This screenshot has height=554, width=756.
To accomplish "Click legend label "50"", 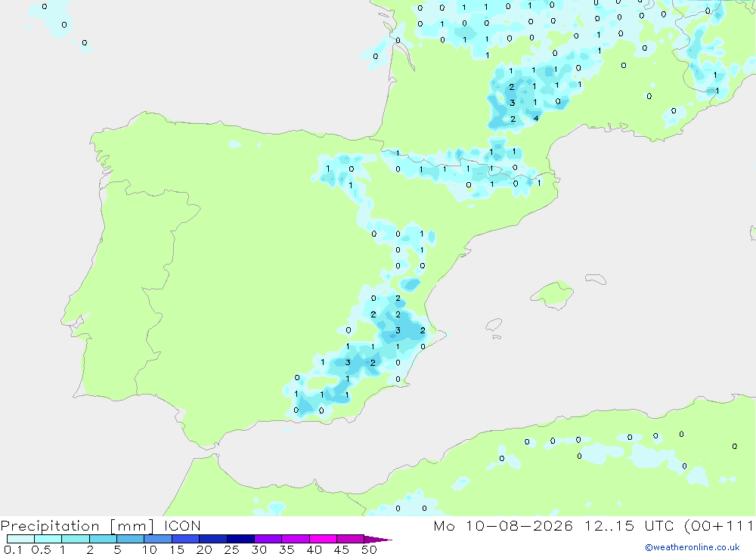I will (370, 549).
